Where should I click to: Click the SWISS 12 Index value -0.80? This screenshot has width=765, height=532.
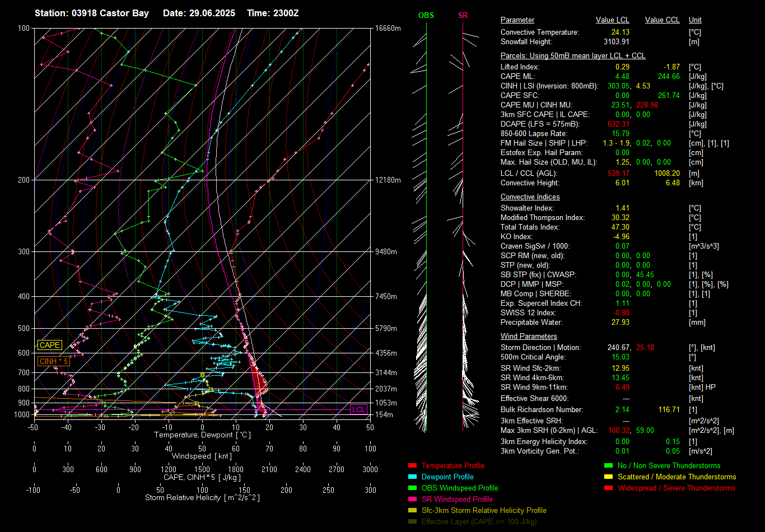point(621,312)
